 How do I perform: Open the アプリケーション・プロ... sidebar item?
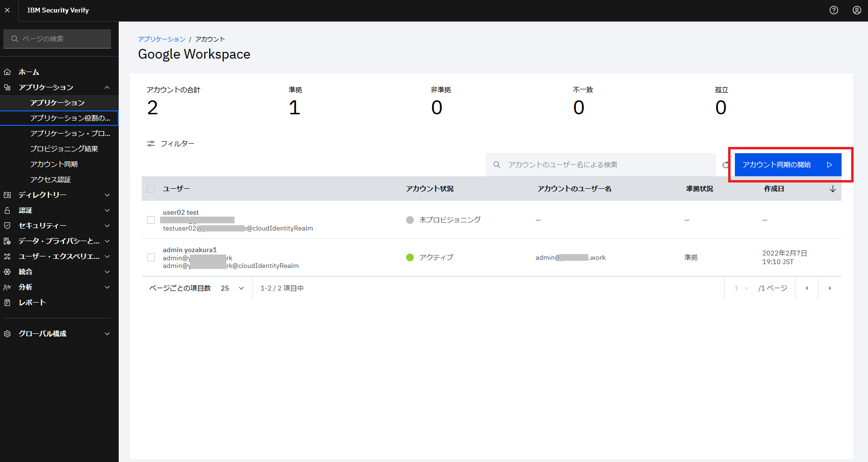(x=59, y=134)
